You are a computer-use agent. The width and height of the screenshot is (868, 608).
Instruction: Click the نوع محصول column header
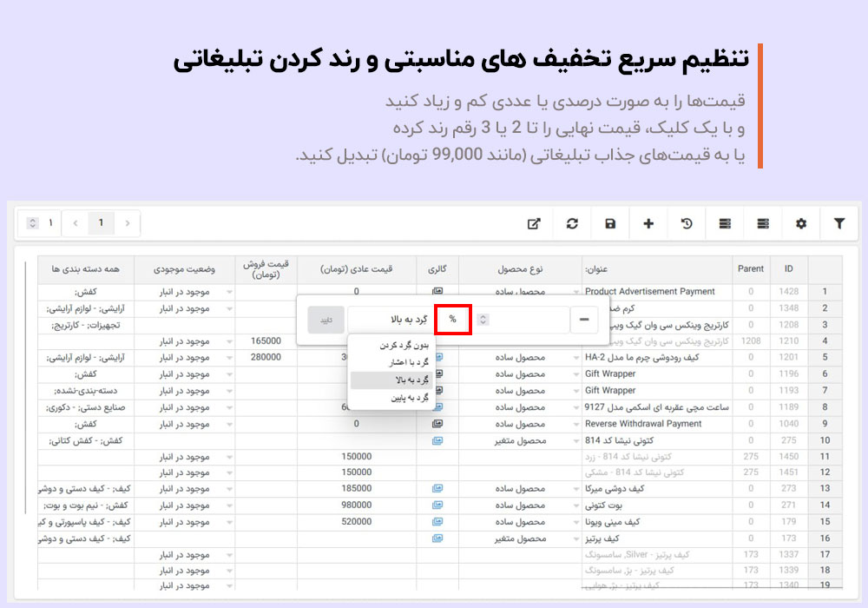coord(520,269)
